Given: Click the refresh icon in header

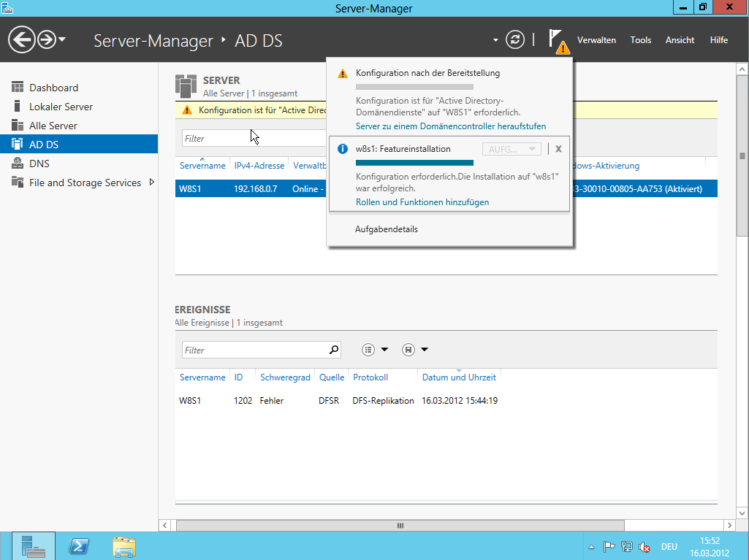Looking at the screenshot, I should pos(515,39).
